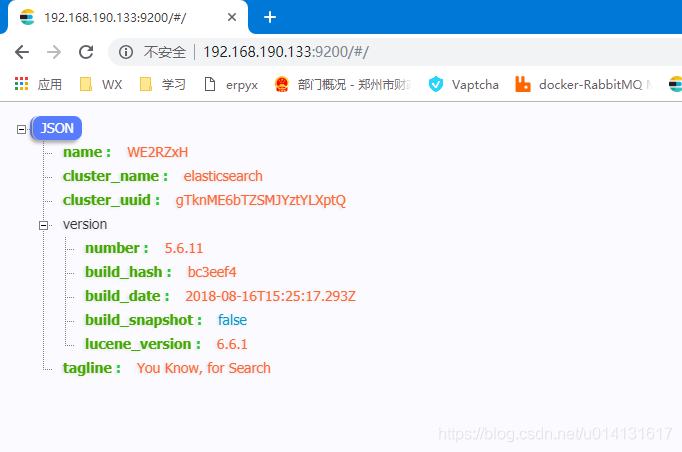Open the Vaptcha bookmark
The image size is (682, 452).
coord(463,84)
